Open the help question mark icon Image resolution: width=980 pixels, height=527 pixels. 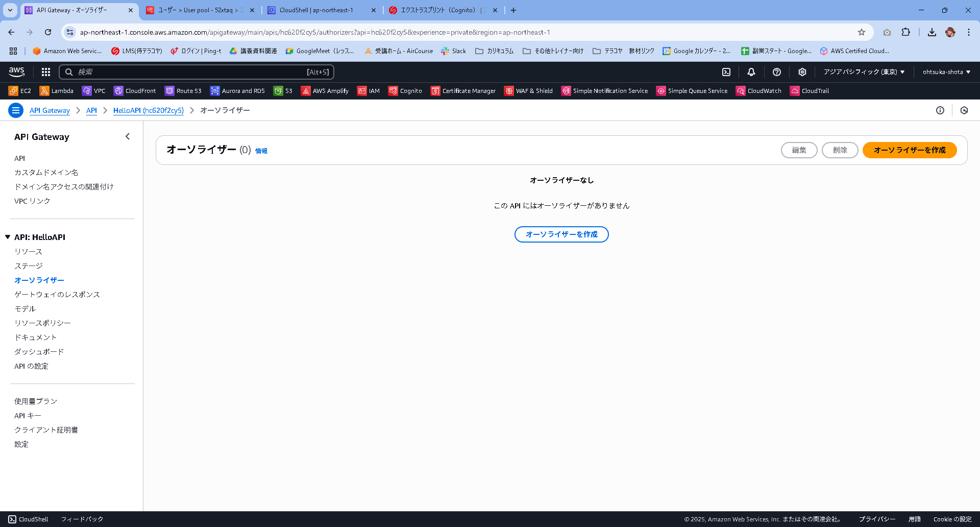point(776,71)
